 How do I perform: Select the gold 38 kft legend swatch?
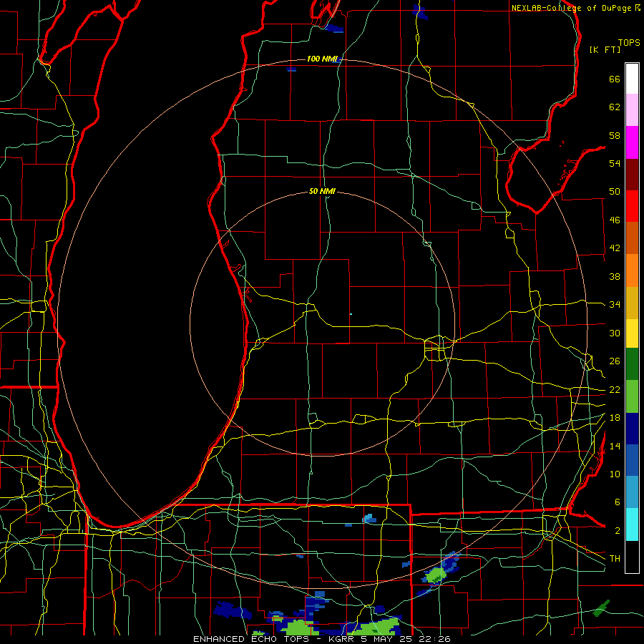click(x=632, y=303)
